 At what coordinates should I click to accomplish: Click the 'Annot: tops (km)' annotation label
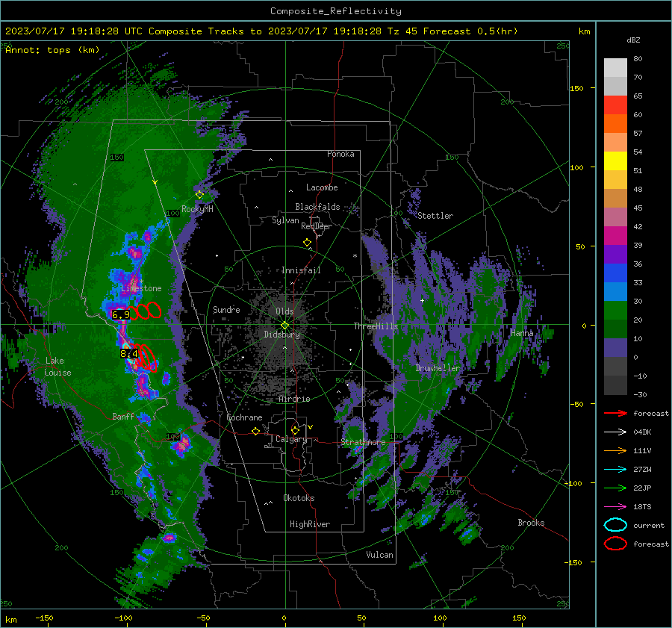click(52, 50)
